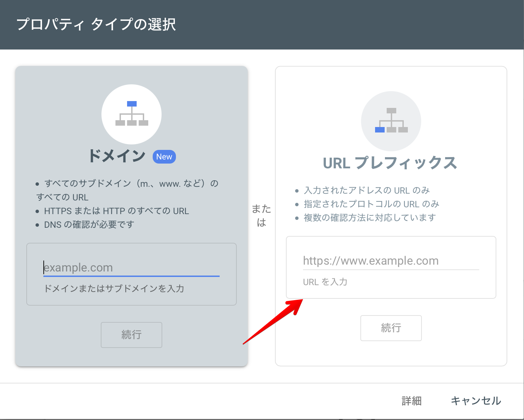Click the URL prefix hierarchy icon
524x420 pixels.
click(x=391, y=121)
